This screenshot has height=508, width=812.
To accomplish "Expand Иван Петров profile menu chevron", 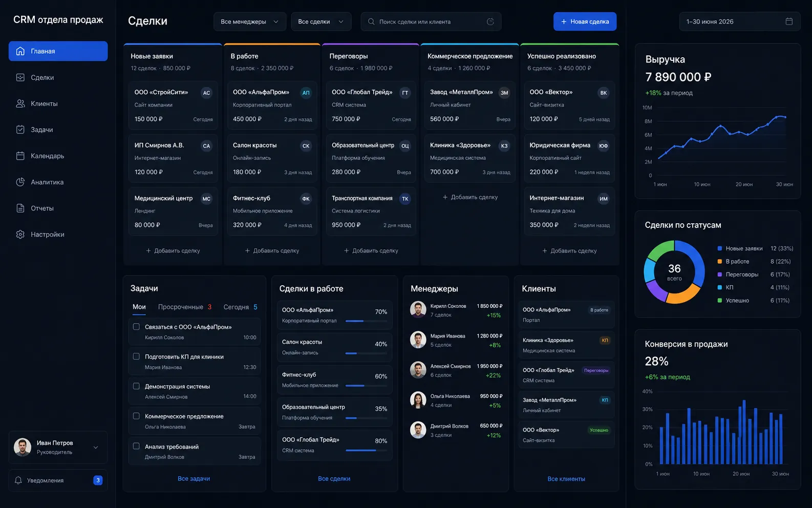I will pos(96,447).
